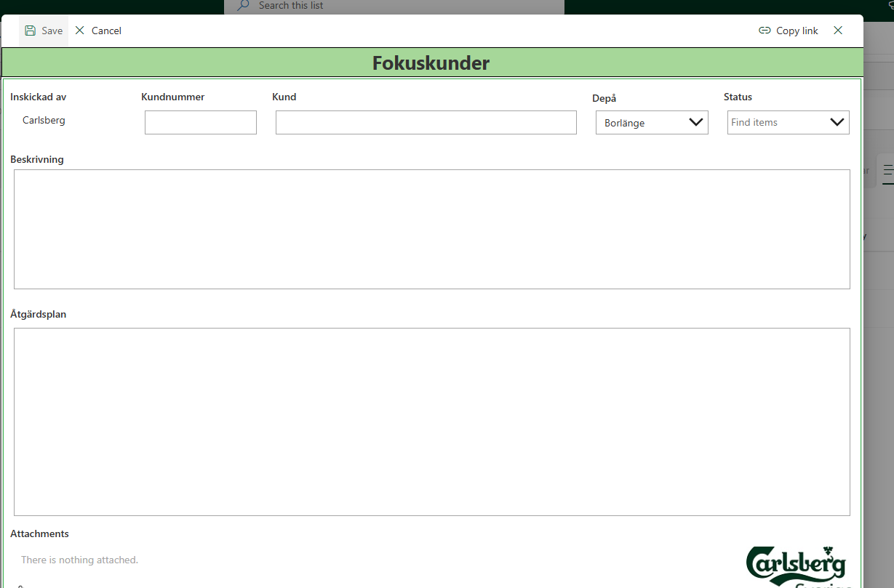Close the Fokuskunder form panel
The image size is (894, 588).
click(x=838, y=31)
